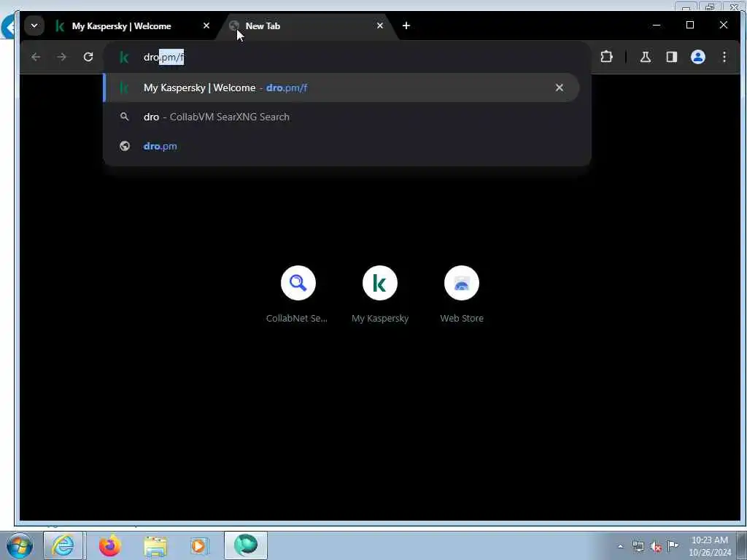747x560 pixels.
Task: Click the muted volume tray icon
Action: pos(656,547)
